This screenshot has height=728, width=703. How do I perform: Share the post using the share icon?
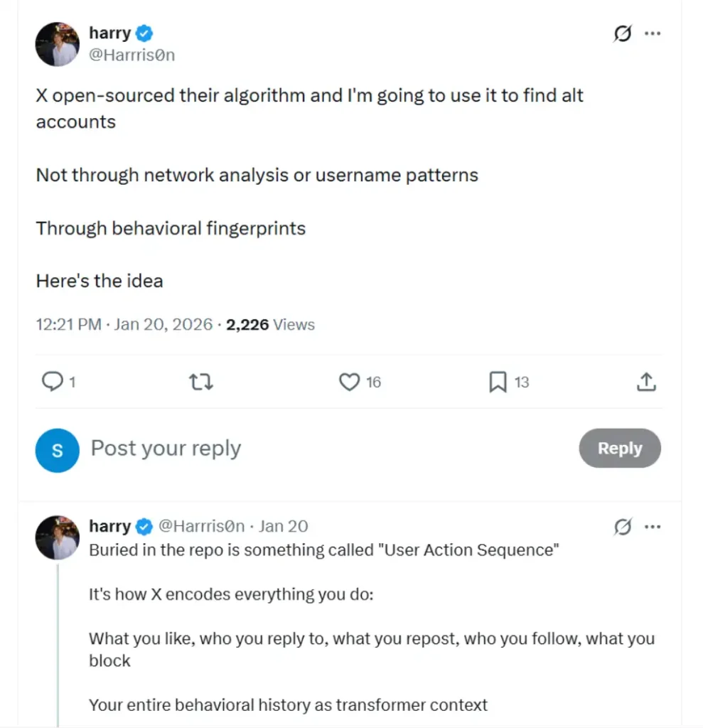click(645, 382)
